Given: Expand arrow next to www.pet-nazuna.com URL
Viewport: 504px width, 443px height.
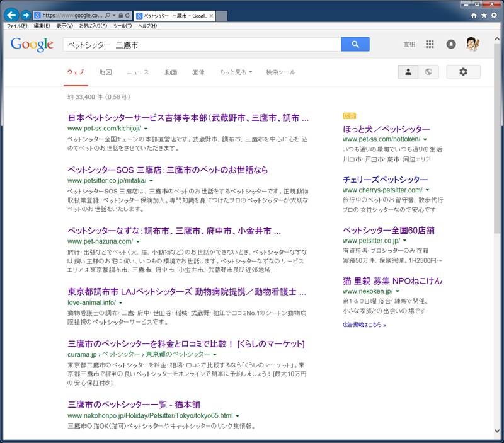Looking at the screenshot, I should point(138,241).
